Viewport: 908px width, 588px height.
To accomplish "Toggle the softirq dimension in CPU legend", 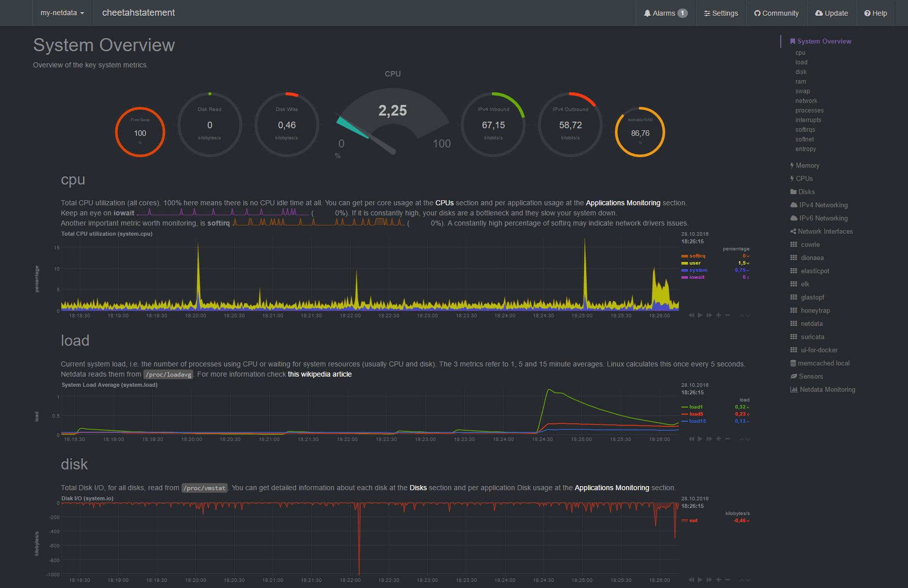I will pos(697,256).
